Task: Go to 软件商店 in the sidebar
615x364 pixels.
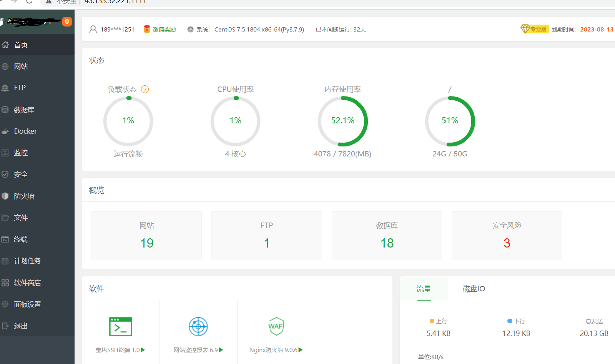Action: coord(27,283)
